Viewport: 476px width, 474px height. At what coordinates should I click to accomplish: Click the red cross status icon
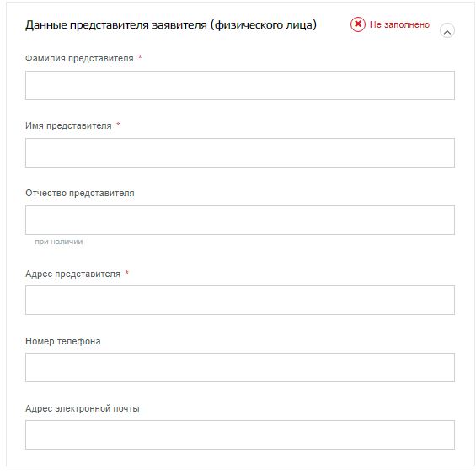(357, 24)
